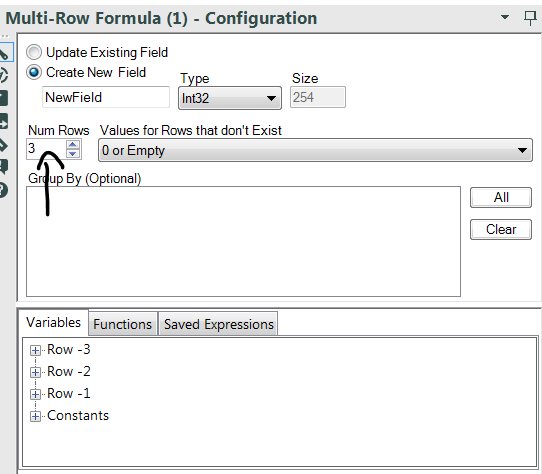Image resolution: width=542 pixels, height=474 pixels.
Task: Open the exclamation speech bubble icon
Action: point(4,166)
